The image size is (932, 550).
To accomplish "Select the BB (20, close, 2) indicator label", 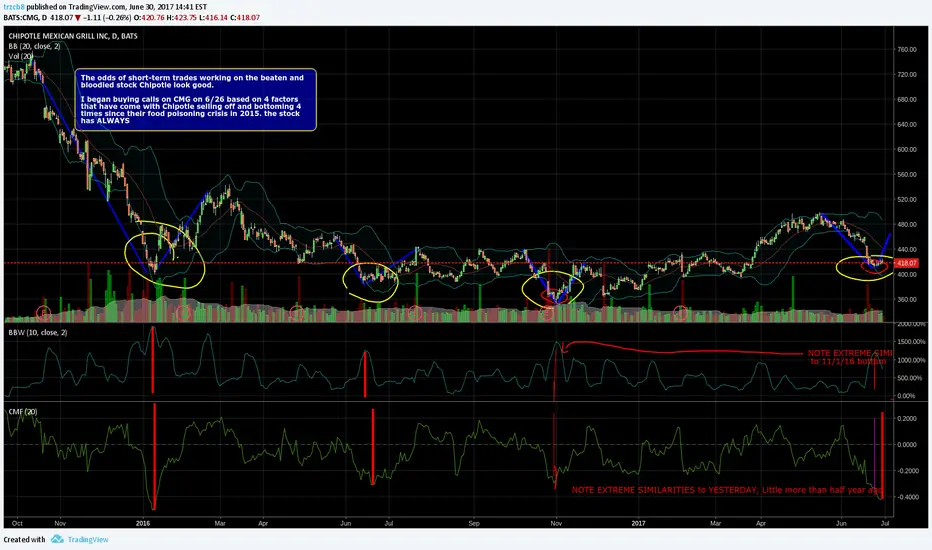I will [x=34, y=46].
